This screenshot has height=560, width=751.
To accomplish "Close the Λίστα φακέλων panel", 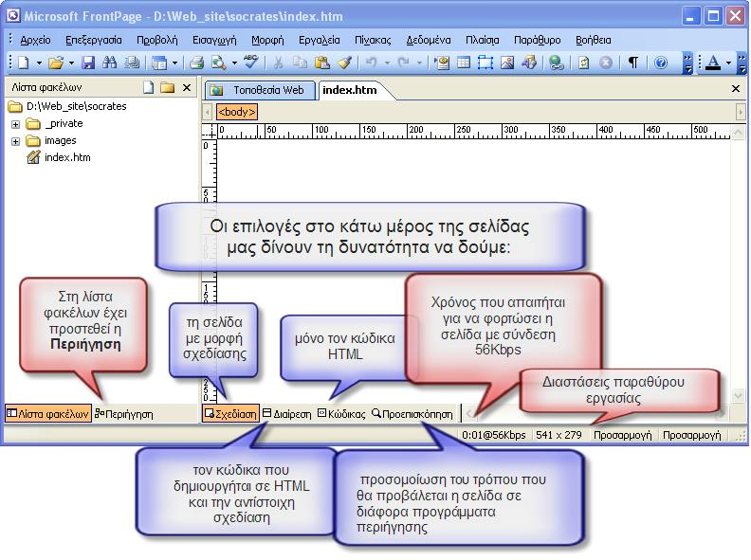I will (x=187, y=87).
